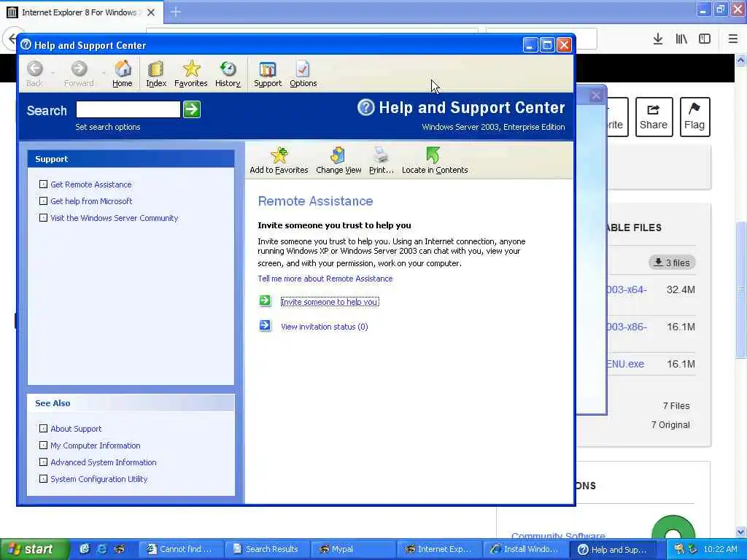Click the 7 Files text
747x560 pixels.
(676, 405)
